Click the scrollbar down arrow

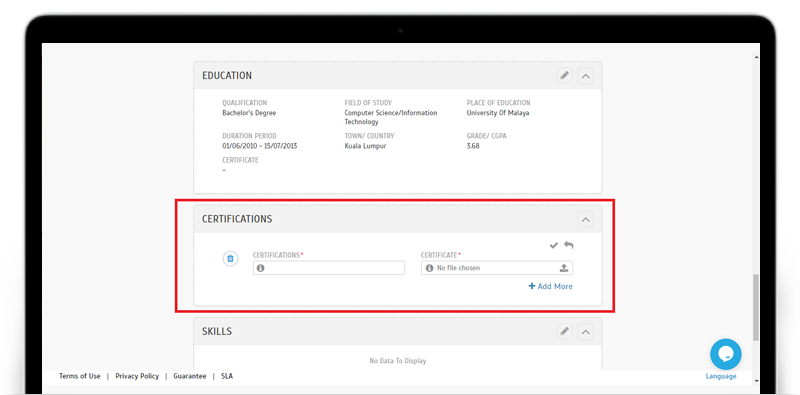756,381
